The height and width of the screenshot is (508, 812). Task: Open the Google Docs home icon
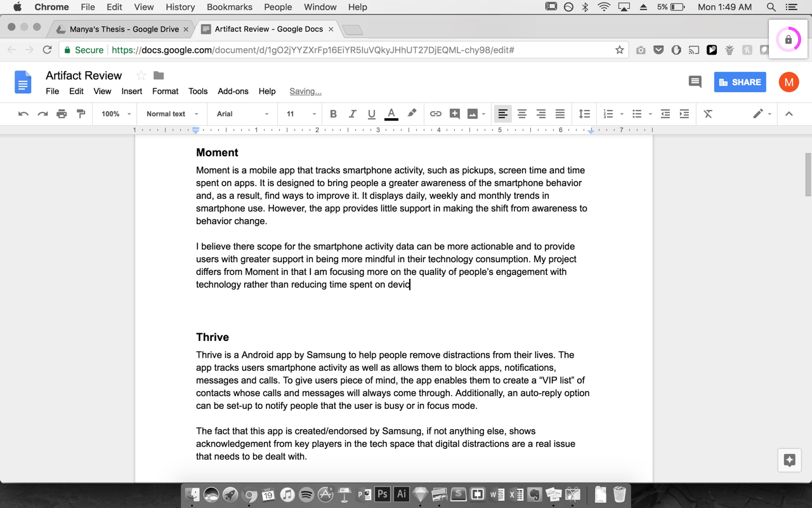point(23,83)
